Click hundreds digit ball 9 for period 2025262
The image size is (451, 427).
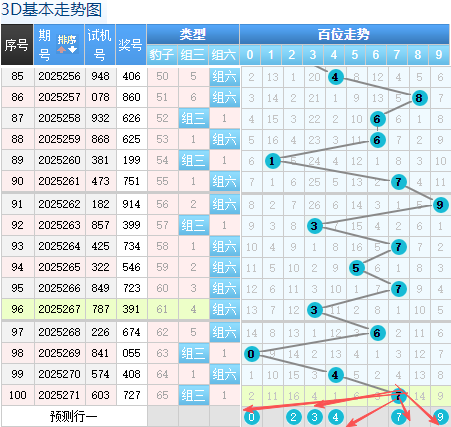pyautogui.click(x=440, y=205)
